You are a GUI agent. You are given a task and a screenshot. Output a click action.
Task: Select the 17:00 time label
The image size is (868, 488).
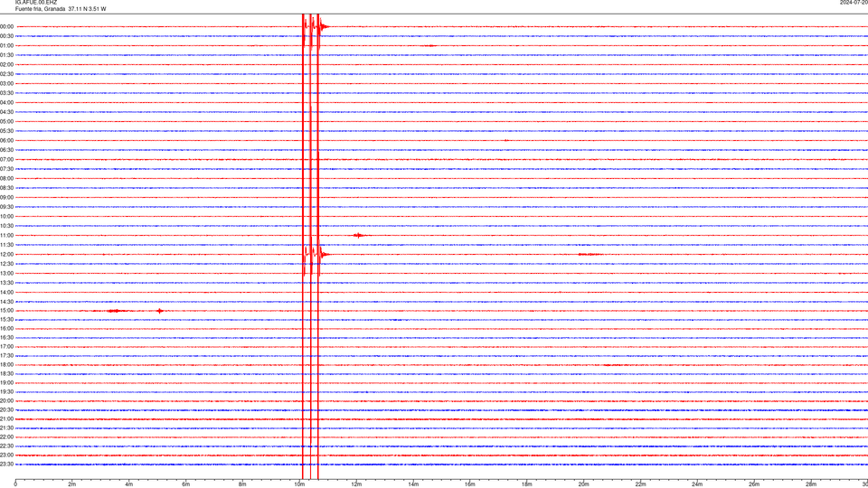pos(6,347)
